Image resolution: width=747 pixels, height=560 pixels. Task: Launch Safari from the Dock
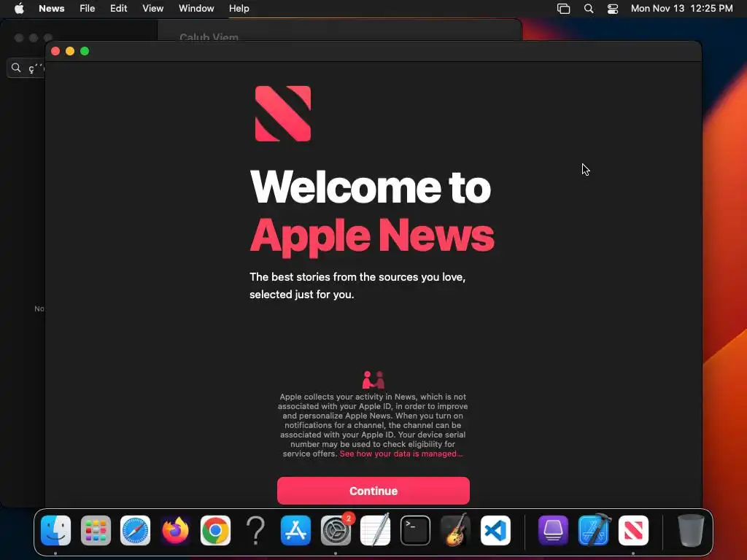click(135, 530)
